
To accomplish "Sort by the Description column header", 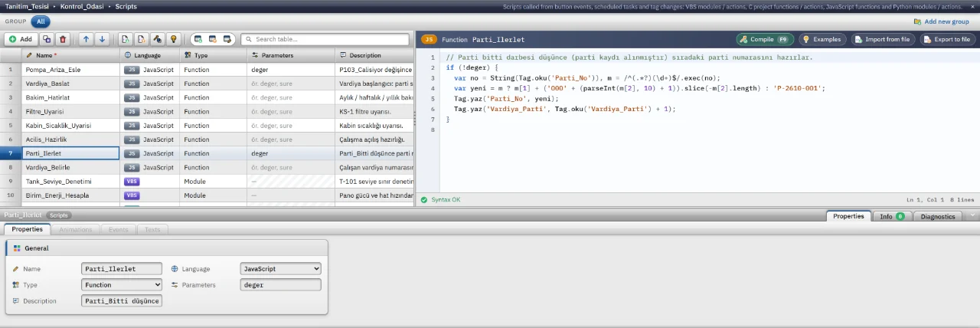I will [374, 55].
